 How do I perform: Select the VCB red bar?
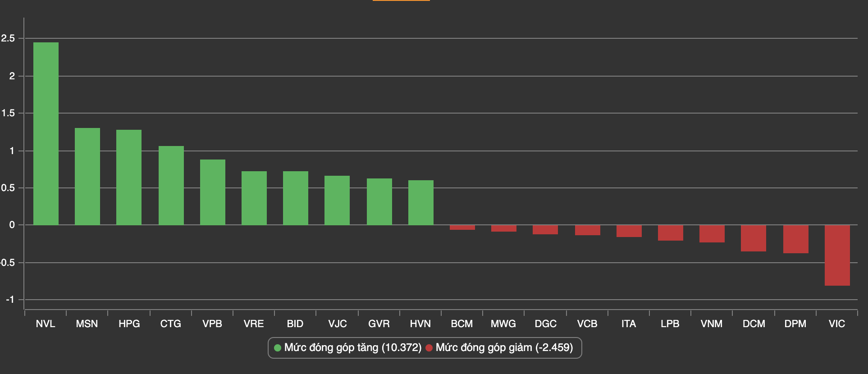click(x=588, y=230)
